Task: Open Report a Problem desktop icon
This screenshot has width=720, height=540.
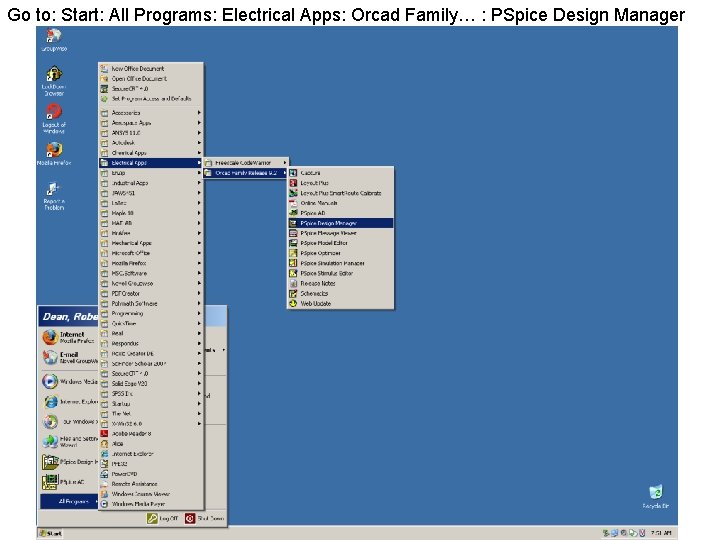Action: 54,196
